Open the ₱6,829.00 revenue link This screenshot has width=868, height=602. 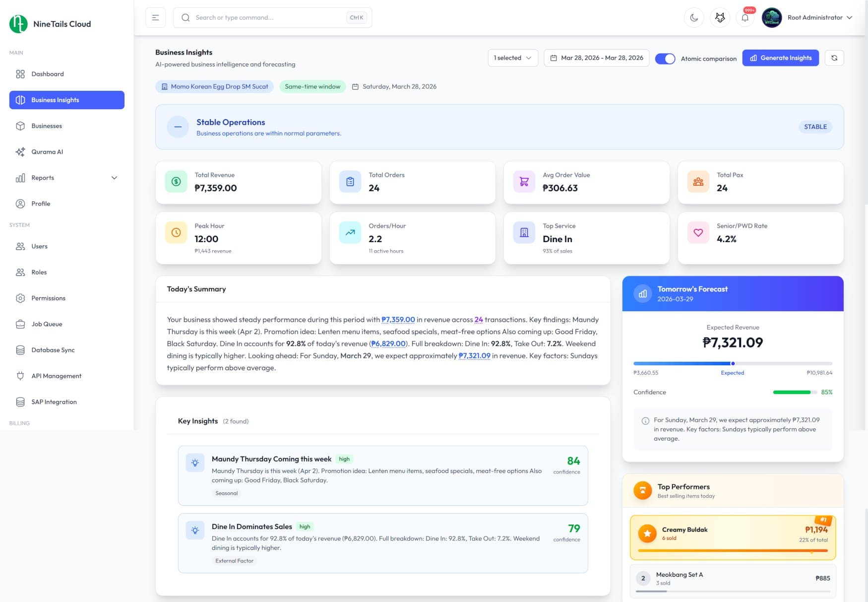point(388,343)
